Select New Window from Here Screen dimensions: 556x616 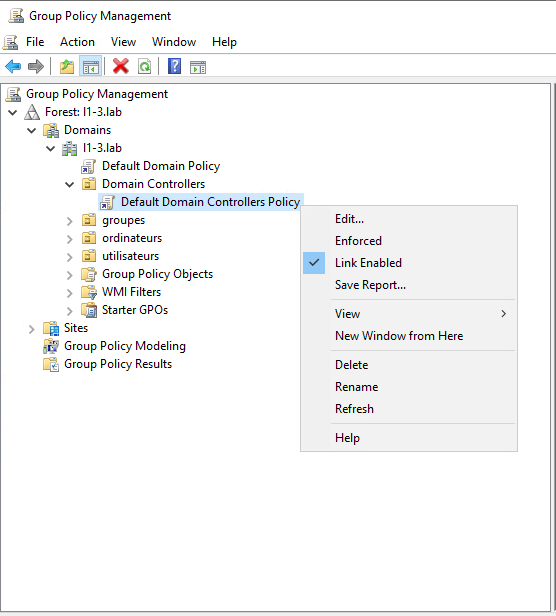tap(409, 336)
